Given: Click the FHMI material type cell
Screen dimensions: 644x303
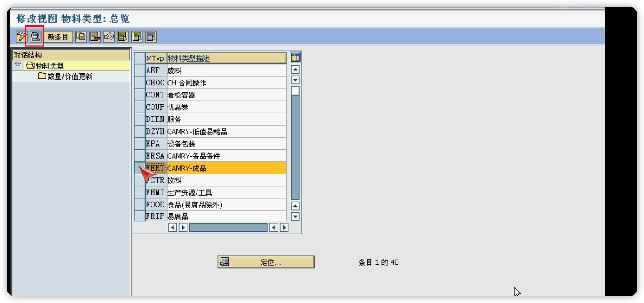Looking at the screenshot, I should pos(156,193).
